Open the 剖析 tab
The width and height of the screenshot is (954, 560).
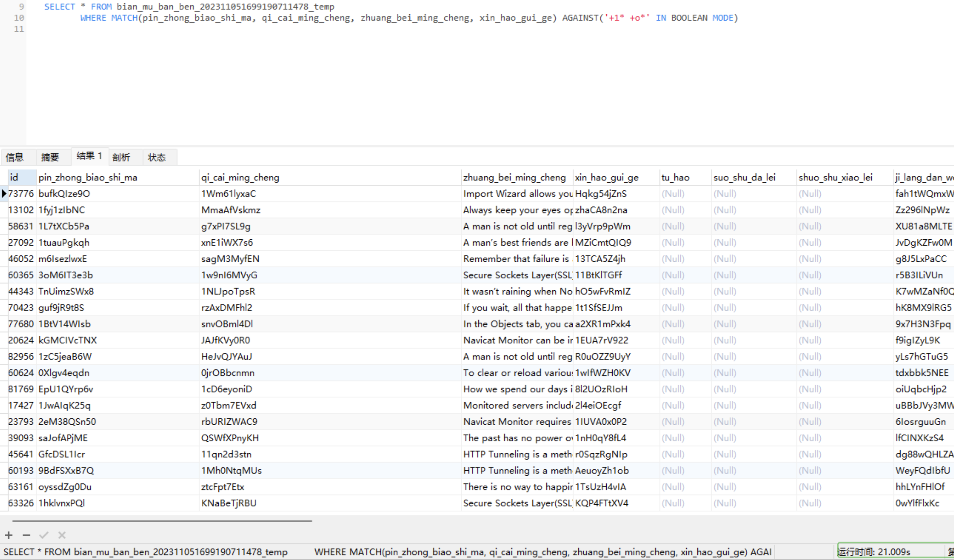pyautogui.click(x=121, y=157)
